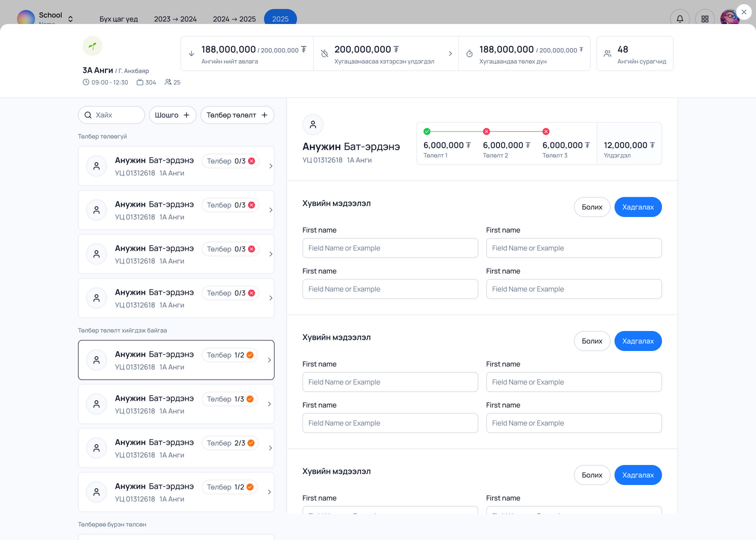Image resolution: width=756 pixels, height=540 pixels.
Task: Click the red X marker on Төлөлт 2
Action: tap(486, 131)
